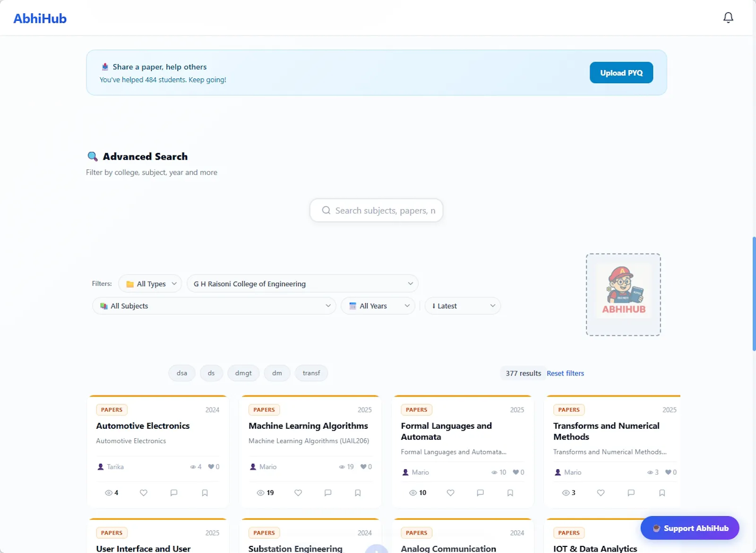Click the page vertical scrollbar
Viewport: 756px width, 553px height.
coord(754,294)
